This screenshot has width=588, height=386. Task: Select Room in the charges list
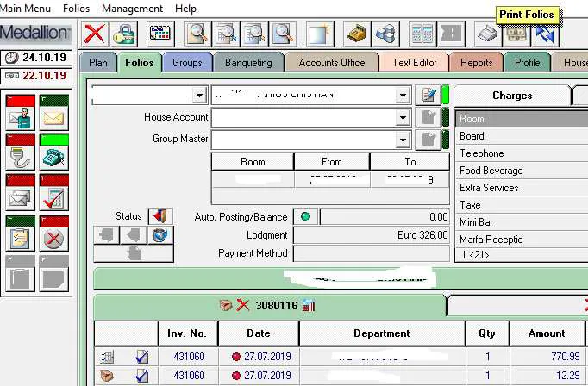point(522,119)
